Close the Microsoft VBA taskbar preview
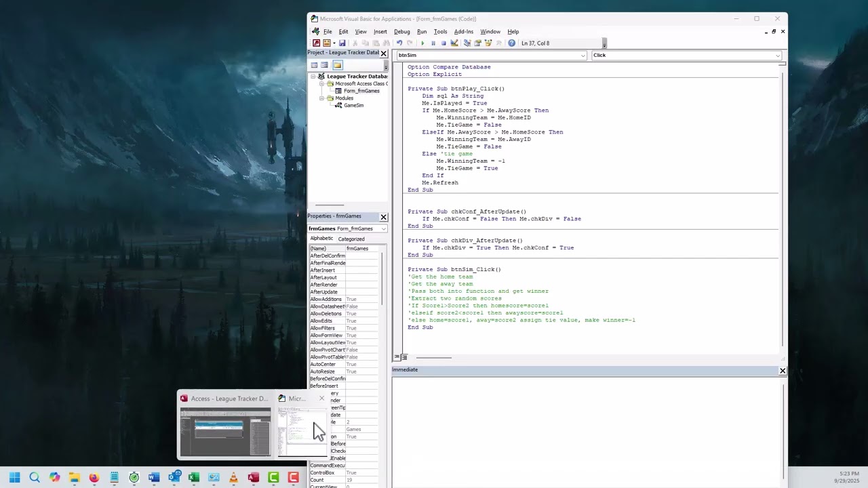Viewport: 868px width, 488px height. tap(321, 399)
